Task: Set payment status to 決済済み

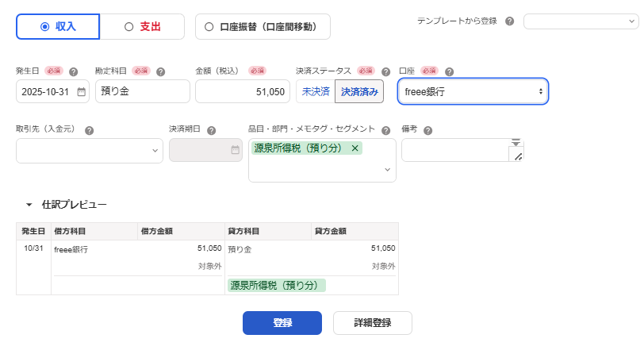Action: pyautogui.click(x=359, y=91)
